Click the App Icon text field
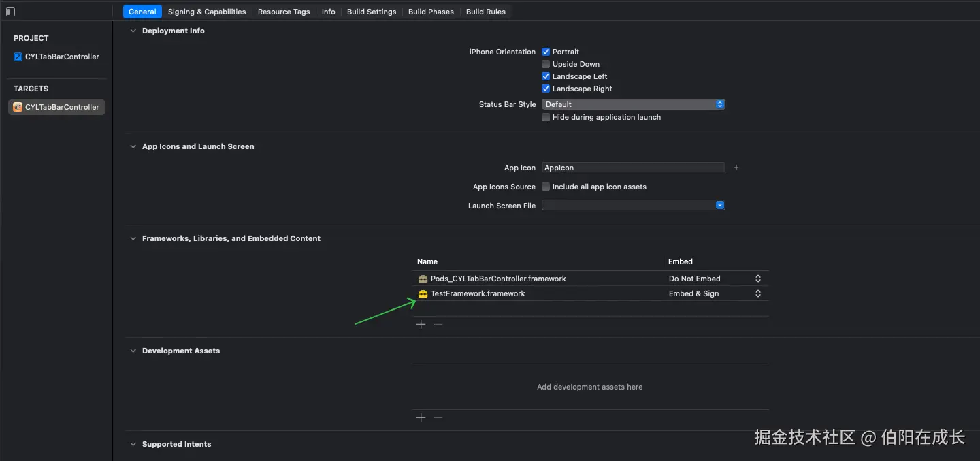This screenshot has width=980, height=461. (x=633, y=168)
